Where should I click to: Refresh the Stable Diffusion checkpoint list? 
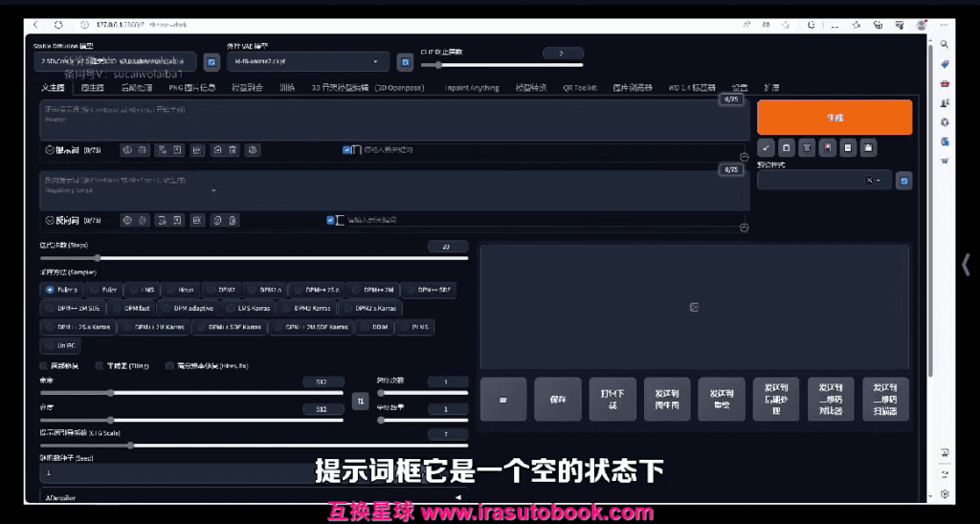(x=212, y=62)
